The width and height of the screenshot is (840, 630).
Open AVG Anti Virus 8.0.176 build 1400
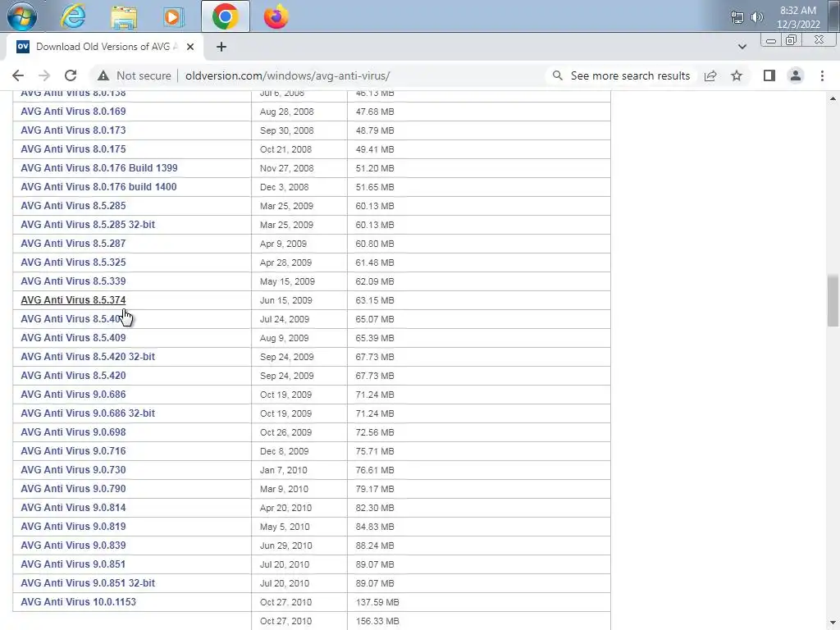pyautogui.click(x=98, y=186)
